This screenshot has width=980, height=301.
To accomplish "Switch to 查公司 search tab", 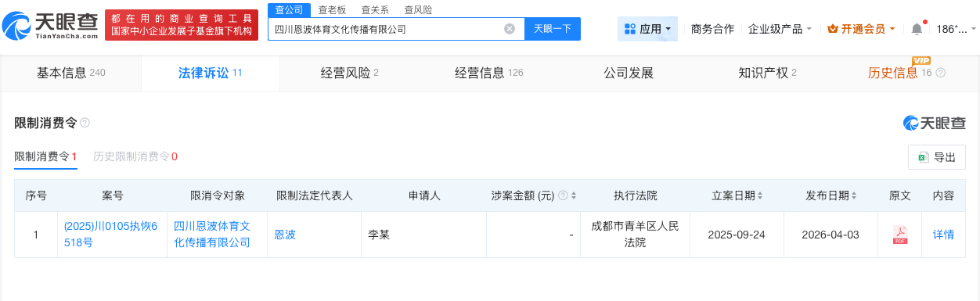I will click(x=289, y=10).
